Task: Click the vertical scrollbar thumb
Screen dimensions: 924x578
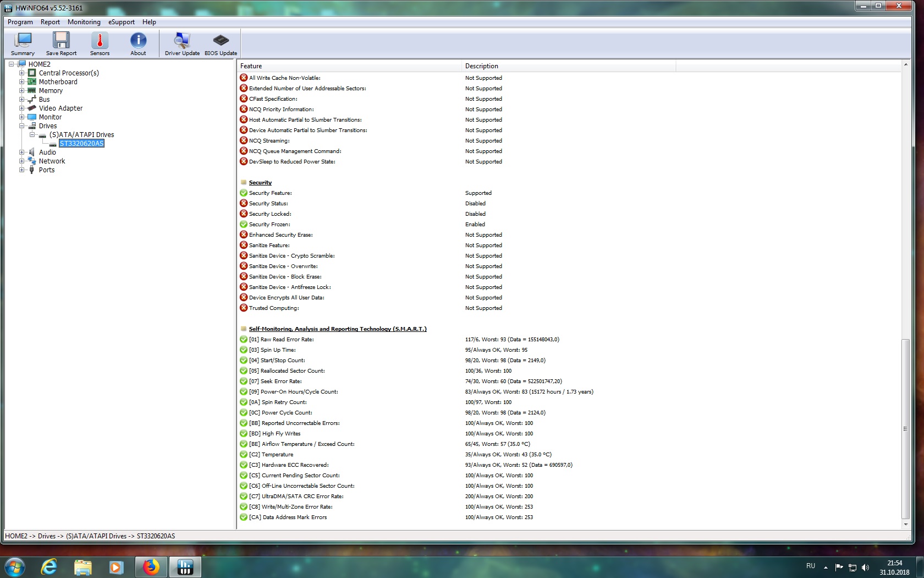Action: click(x=905, y=429)
